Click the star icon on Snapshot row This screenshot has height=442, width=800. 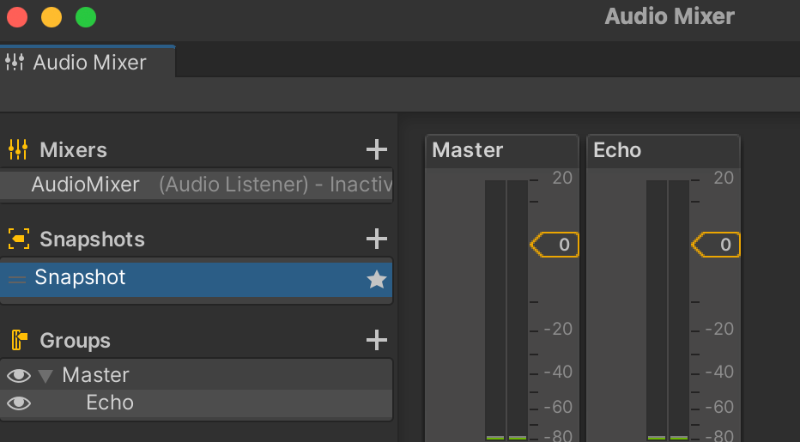coord(376,280)
